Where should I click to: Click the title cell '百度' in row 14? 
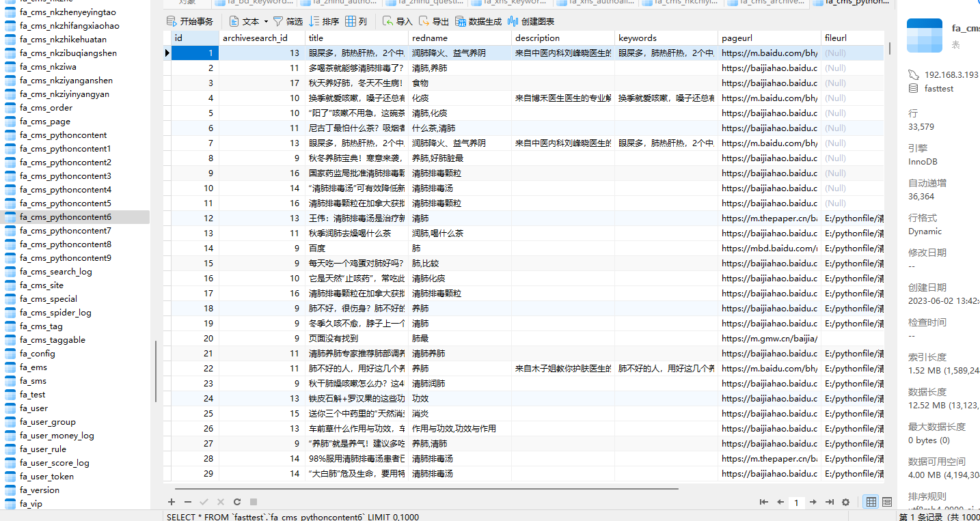(357, 249)
